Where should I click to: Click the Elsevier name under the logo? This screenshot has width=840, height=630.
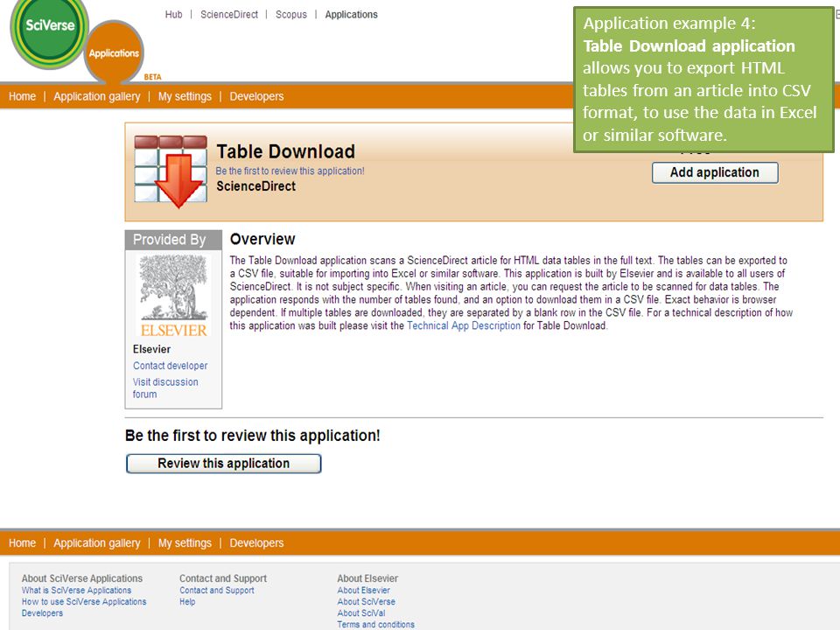coord(151,349)
